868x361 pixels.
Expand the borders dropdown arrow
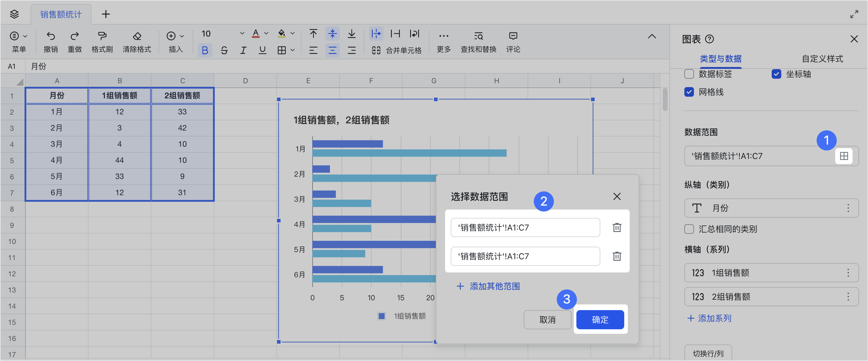pyautogui.click(x=293, y=50)
